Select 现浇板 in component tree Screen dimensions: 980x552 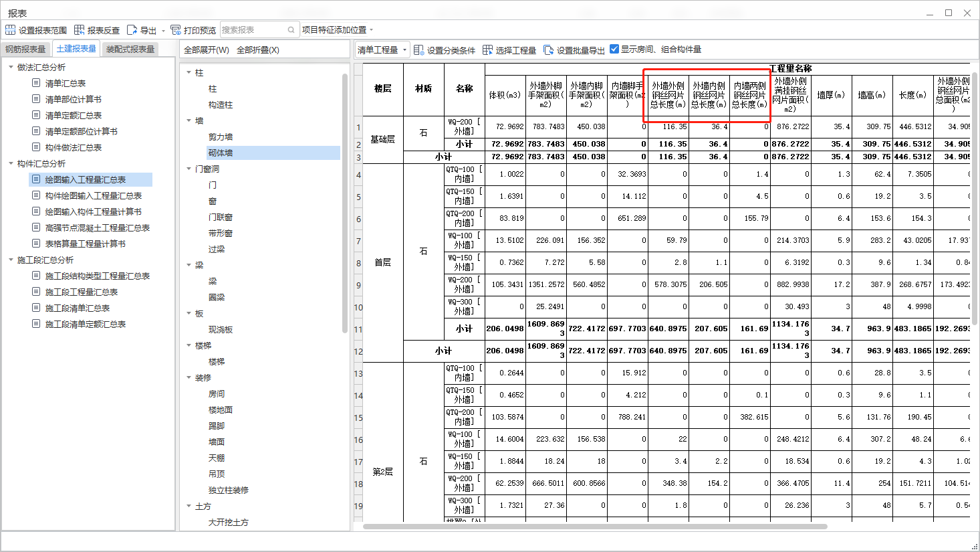click(221, 329)
